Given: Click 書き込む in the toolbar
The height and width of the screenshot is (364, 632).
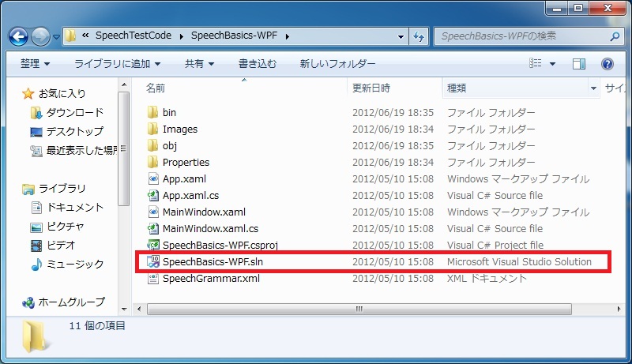Looking at the screenshot, I should pyautogui.click(x=258, y=63).
